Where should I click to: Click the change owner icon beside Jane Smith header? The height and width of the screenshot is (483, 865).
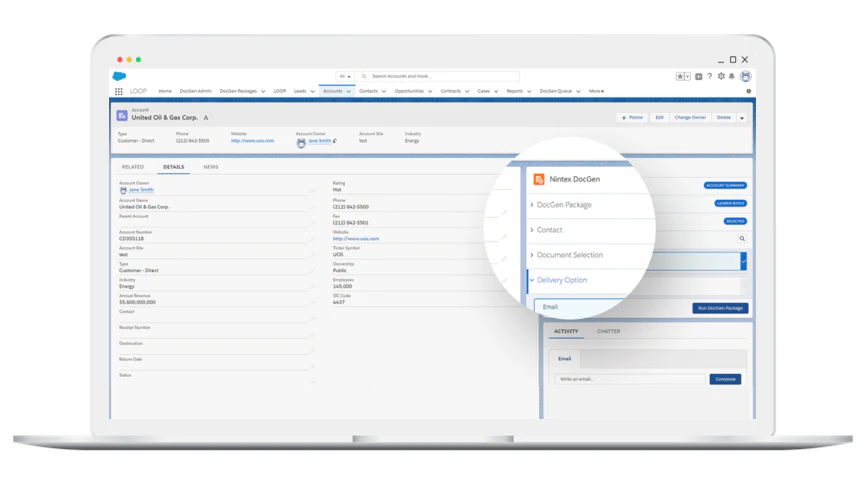coord(335,141)
